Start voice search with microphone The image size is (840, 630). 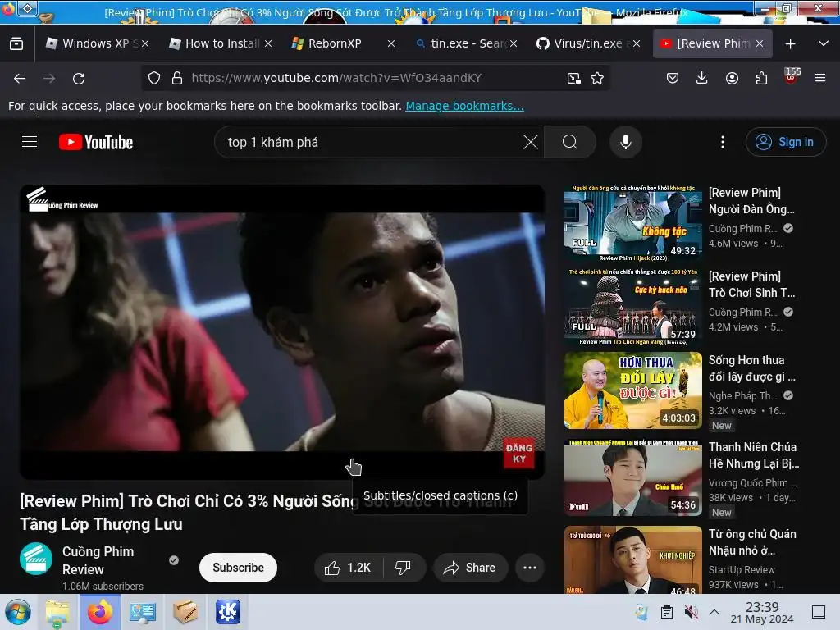tap(625, 142)
